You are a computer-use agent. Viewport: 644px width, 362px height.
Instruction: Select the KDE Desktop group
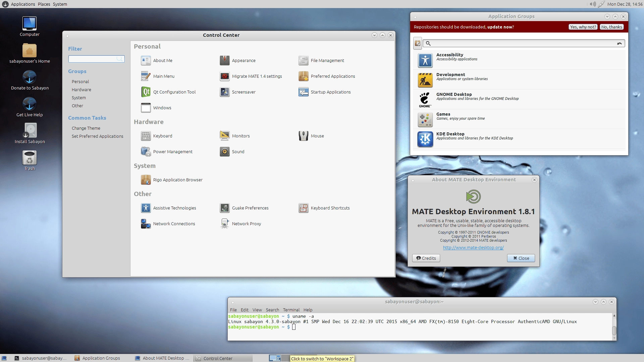[x=519, y=139]
